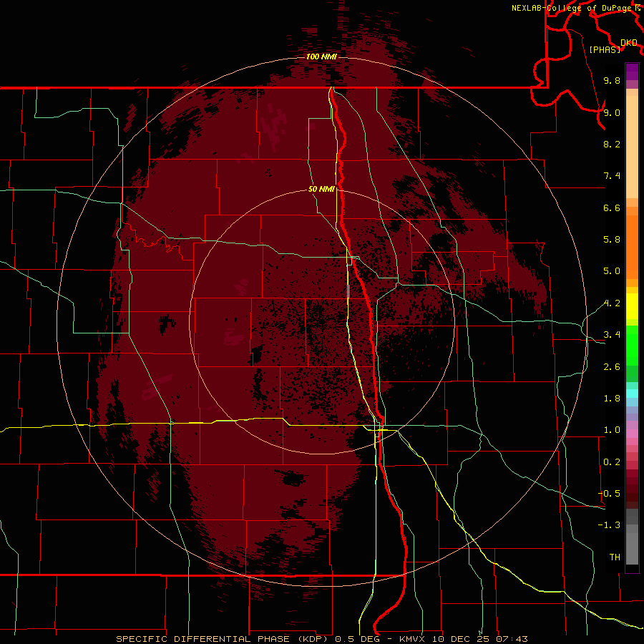Click the 9.8 value on color scale
Viewport: 644px width, 644px height.
pos(612,80)
